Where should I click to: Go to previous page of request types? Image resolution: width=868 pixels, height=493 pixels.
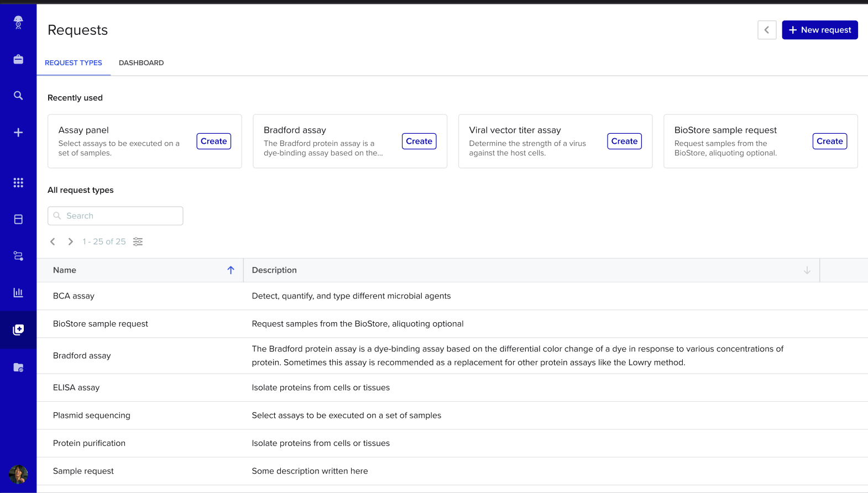pyautogui.click(x=53, y=242)
